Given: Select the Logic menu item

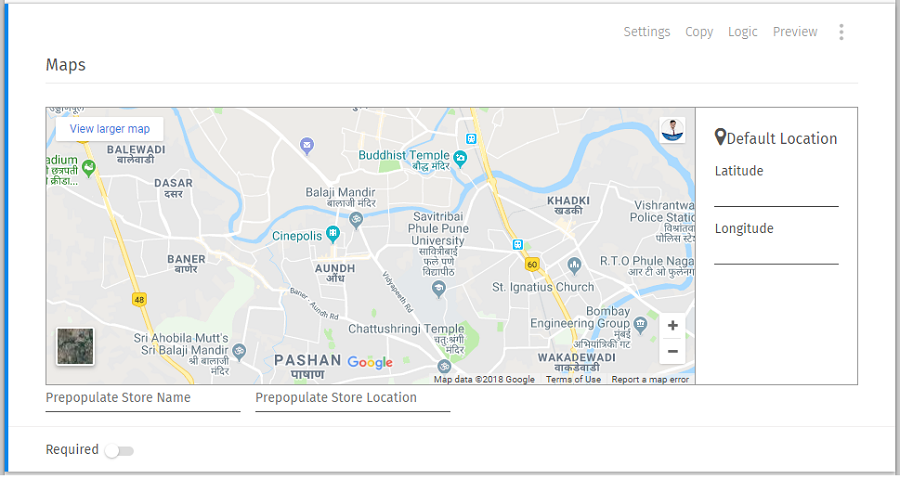Looking at the screenshot, I should [x=743, y=32].
